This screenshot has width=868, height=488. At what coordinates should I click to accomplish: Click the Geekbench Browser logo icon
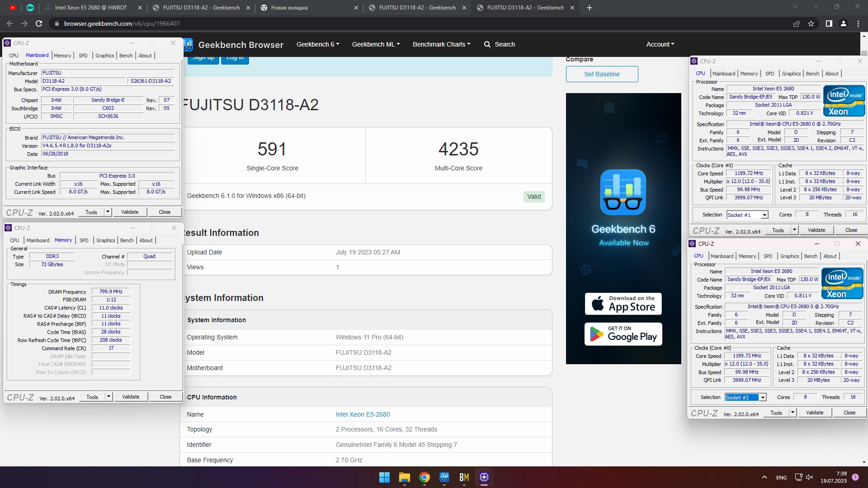tap(189, 44)
